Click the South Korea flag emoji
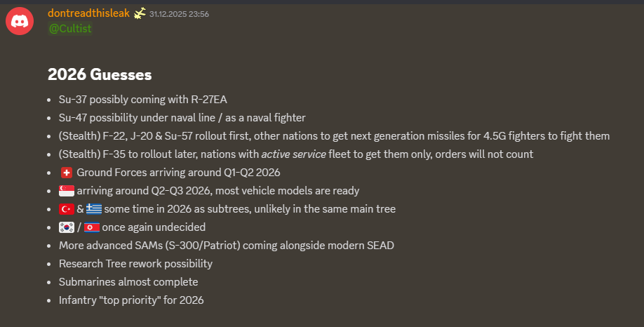The height and width of the screenshot is (327, 644). coord(67,227)
